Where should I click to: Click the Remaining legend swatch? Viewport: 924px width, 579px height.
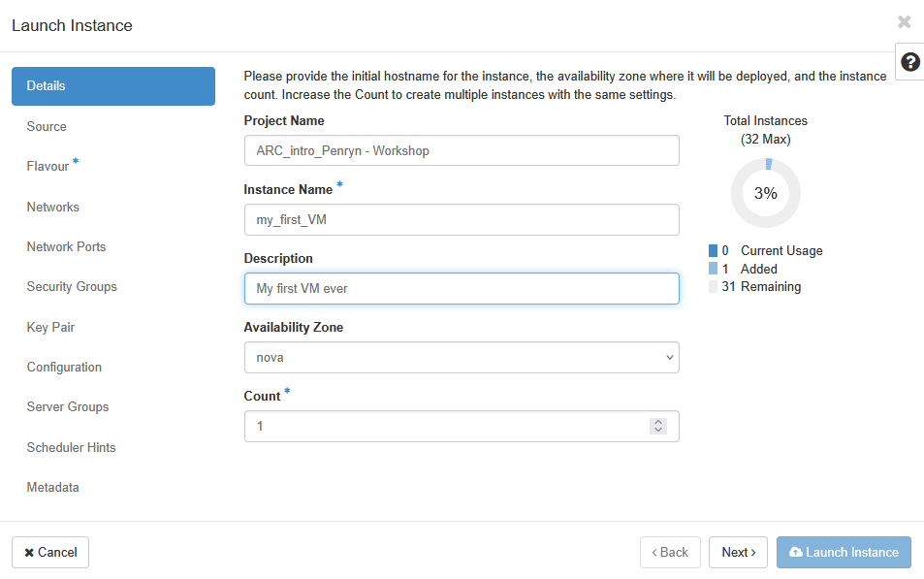(x=713, y=286)
